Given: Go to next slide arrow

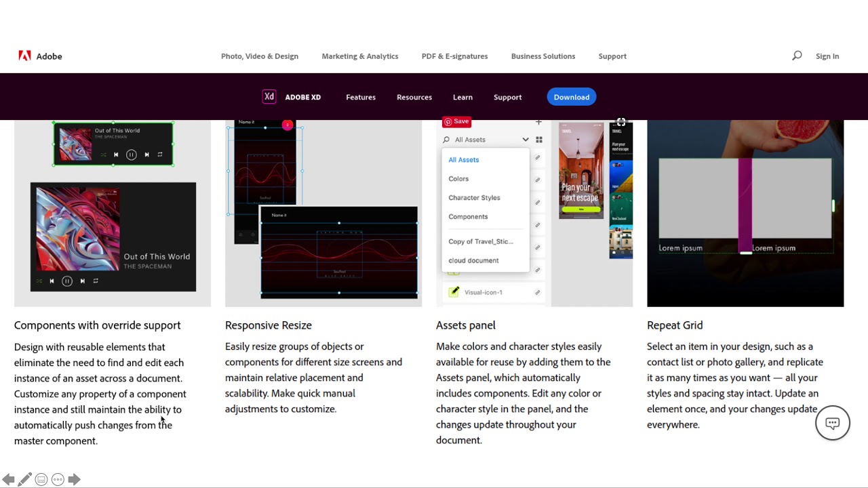Looking at the screenshot, I should [x=74, y=479].
